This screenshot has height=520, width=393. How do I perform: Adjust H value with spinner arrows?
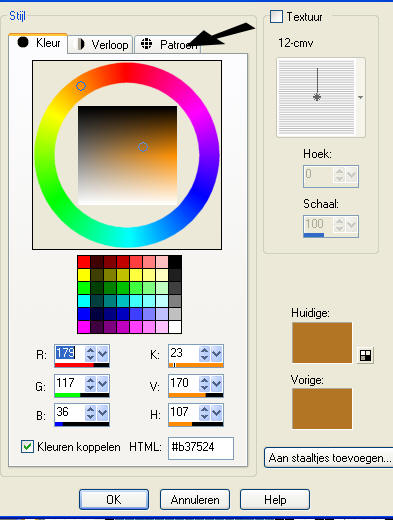point(204,413)
